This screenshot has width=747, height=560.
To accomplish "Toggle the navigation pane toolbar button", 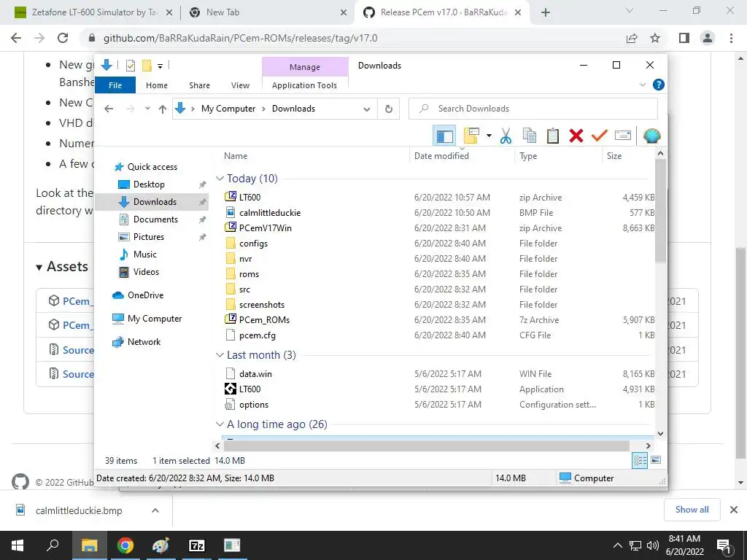I will [x=444, y=136].
